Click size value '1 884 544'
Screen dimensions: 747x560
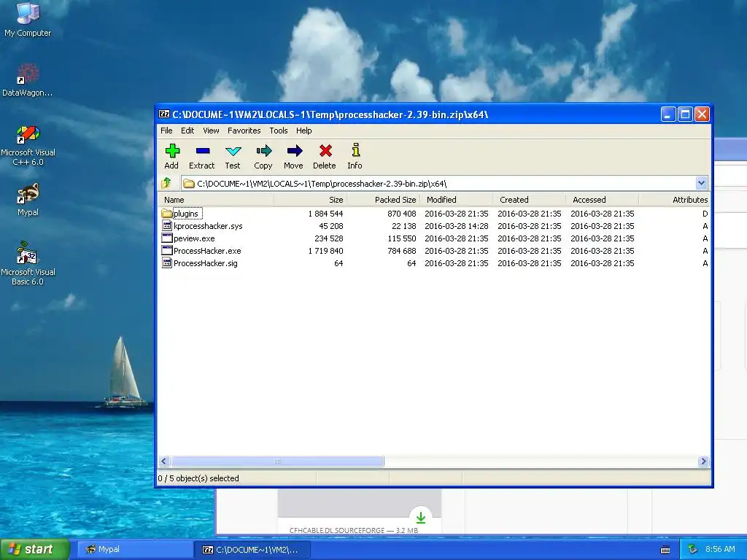point(325,214)
